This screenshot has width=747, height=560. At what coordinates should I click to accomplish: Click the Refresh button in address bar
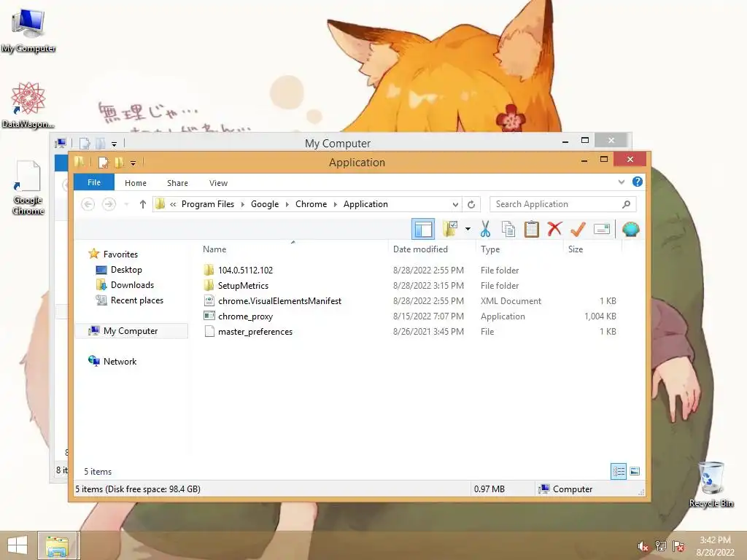tap(471, 204)
